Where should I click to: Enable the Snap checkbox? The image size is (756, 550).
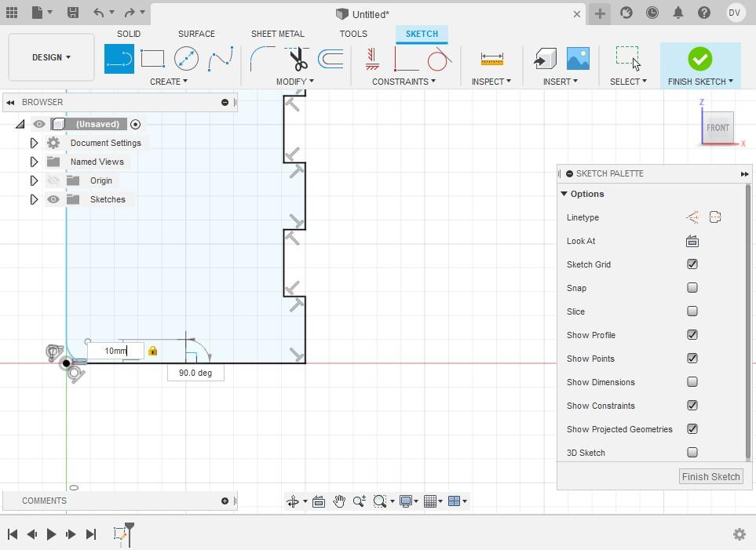coord(692,288)
